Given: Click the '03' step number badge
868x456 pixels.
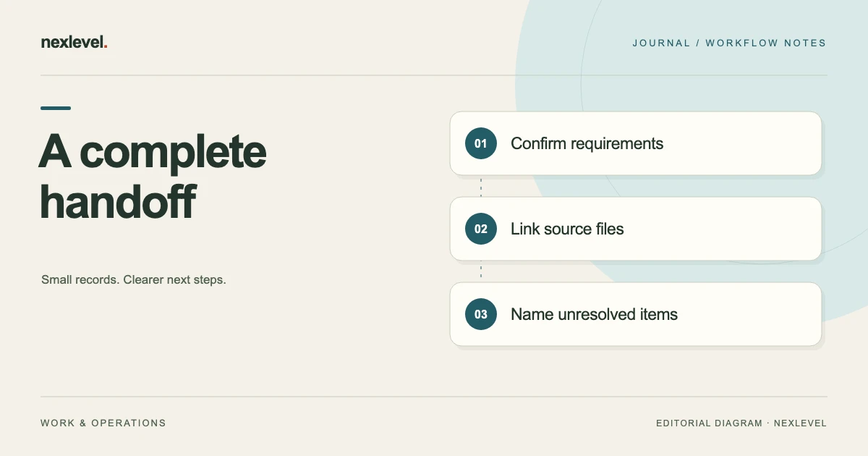Looking at the screenshot, I should [x=481, y=314].
